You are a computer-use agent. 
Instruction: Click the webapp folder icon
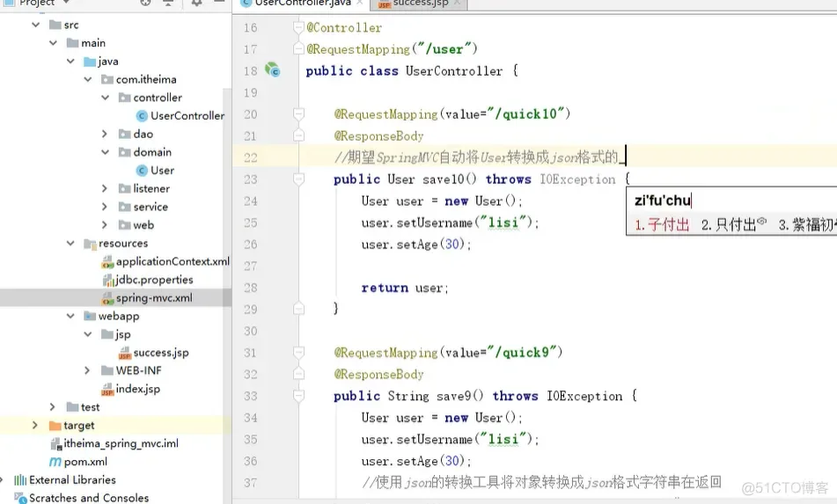click(90, 317)
